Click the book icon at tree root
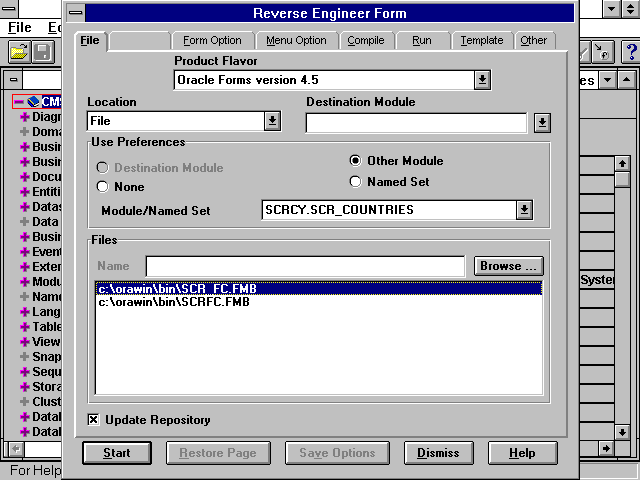The width and height of the screenshot is (640, 480). [34, 102]
